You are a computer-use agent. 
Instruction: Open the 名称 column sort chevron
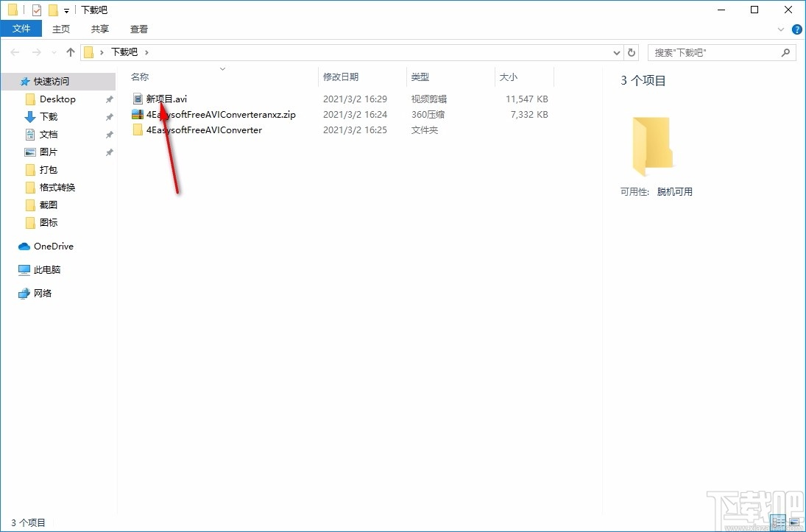point(222,68)
